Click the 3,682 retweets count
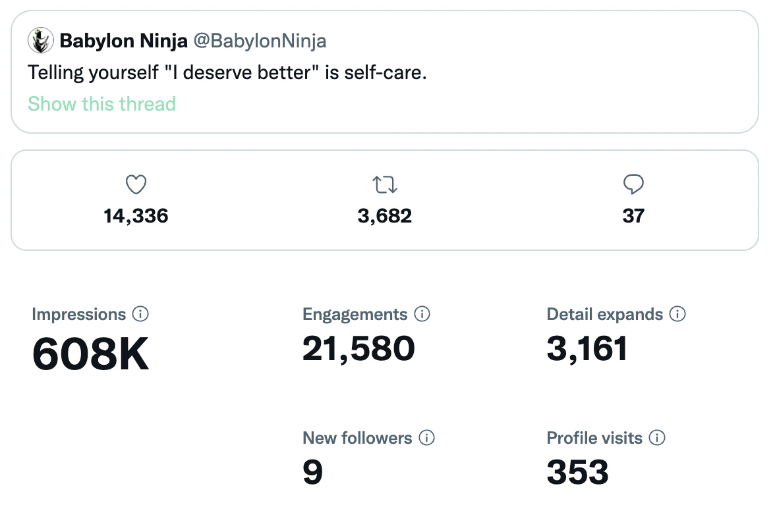The image size is (775, 532). pos(385,215)
